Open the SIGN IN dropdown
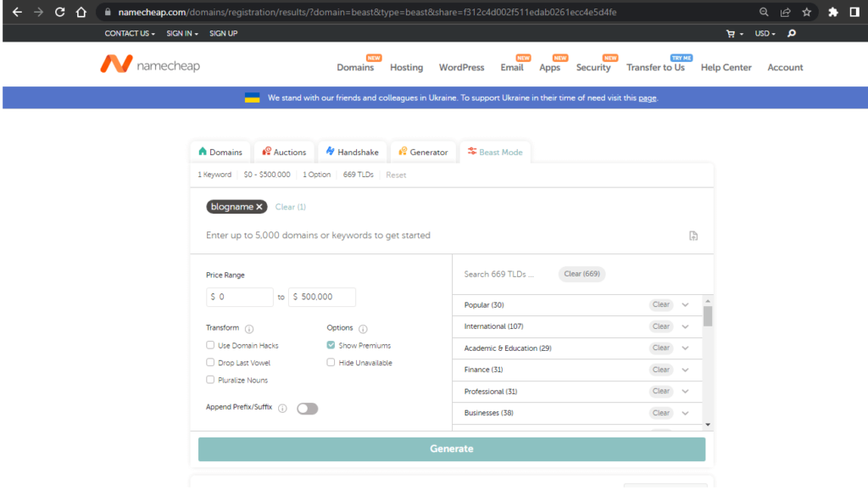Screen dimensions: 868x490 (x=182, y=33)
